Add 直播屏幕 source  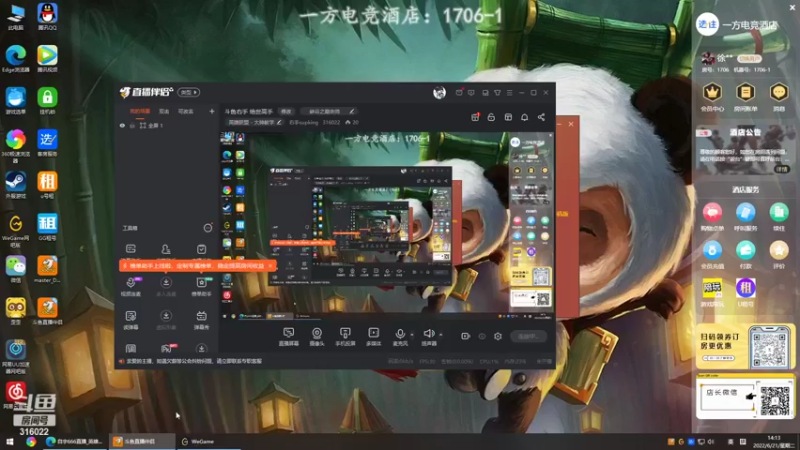point(289,337)
